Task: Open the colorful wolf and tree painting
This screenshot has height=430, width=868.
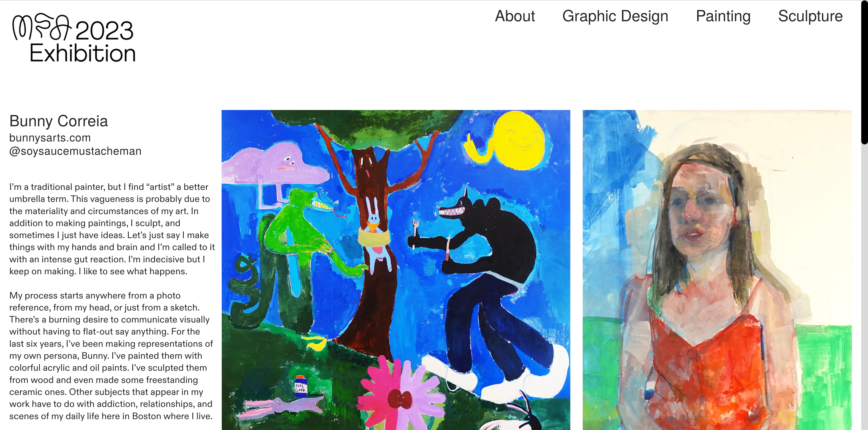Action: coord(396,270)
